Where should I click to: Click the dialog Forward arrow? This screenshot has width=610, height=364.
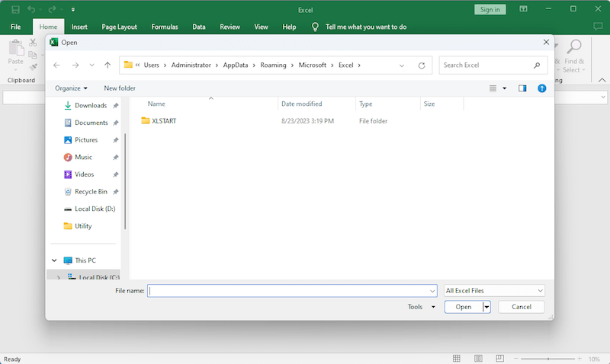pyautogui.click(x=75, y=65)
